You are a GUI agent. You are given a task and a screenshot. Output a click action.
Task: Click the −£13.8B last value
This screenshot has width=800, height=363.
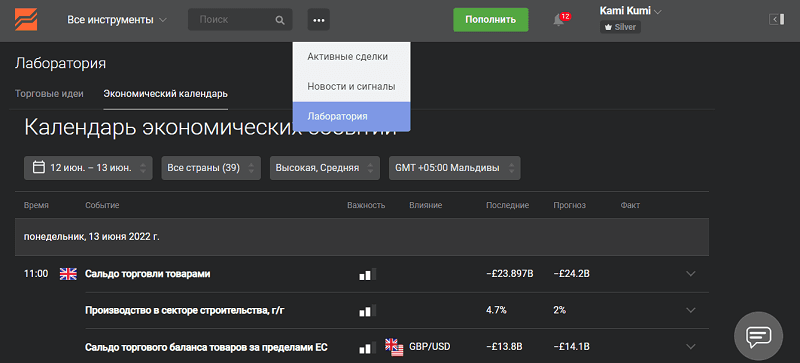pyautogui.click(x=504, y=347)
